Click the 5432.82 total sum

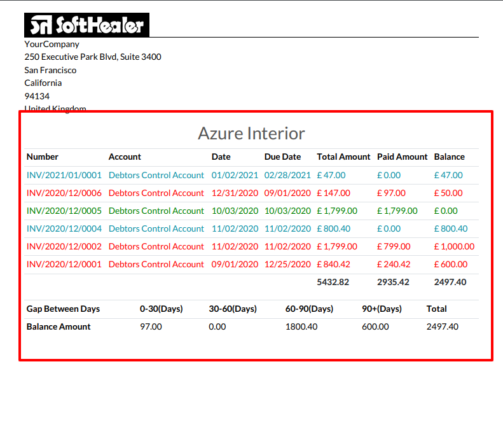click(333, 282)
